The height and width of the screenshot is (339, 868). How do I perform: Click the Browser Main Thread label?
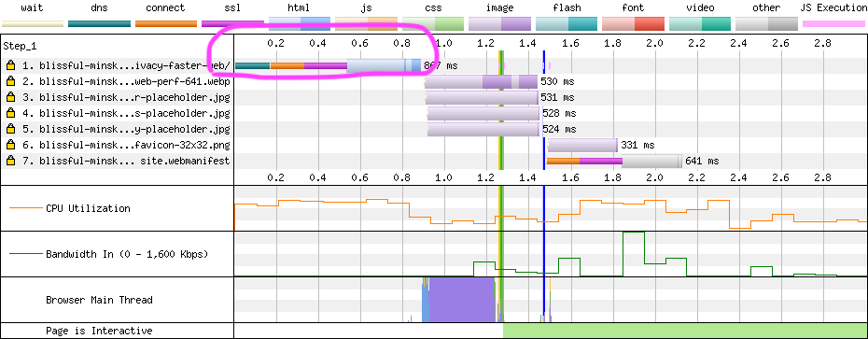tap(99, 300)
